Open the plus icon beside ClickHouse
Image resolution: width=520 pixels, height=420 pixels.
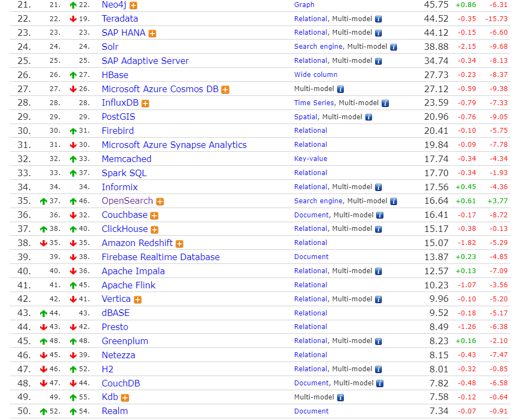155,230
